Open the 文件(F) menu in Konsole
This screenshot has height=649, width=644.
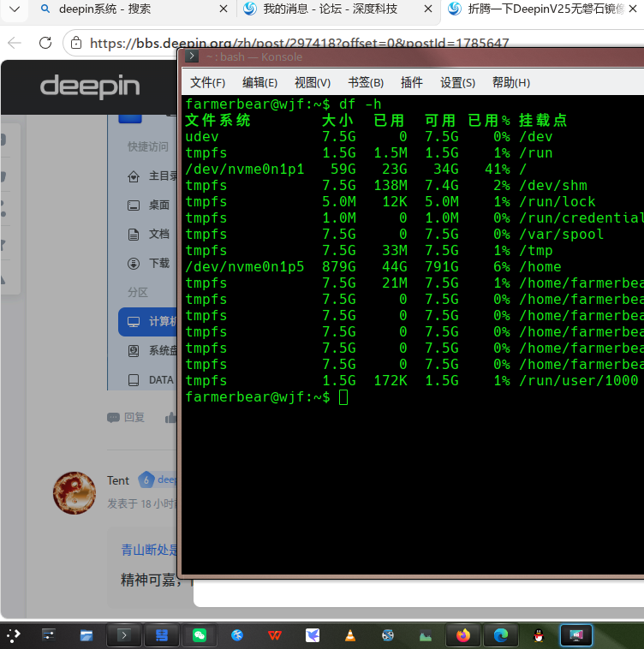coord(207,83)
